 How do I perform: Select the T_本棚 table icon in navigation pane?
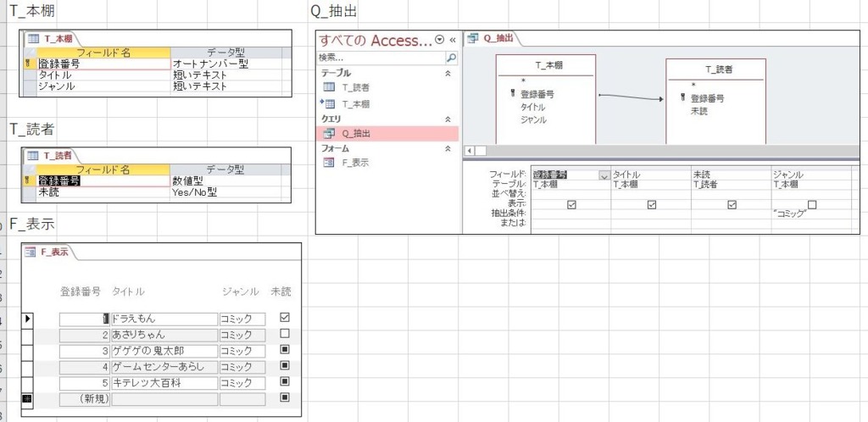click(329, 103)
